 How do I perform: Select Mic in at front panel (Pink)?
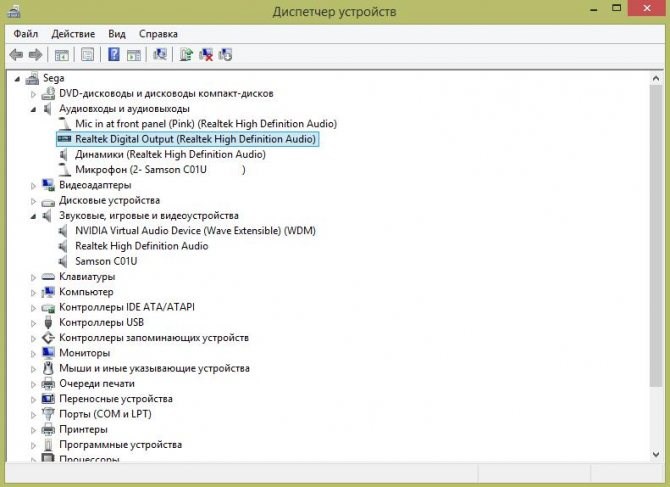pyautogui.click(x=206, y=124)
